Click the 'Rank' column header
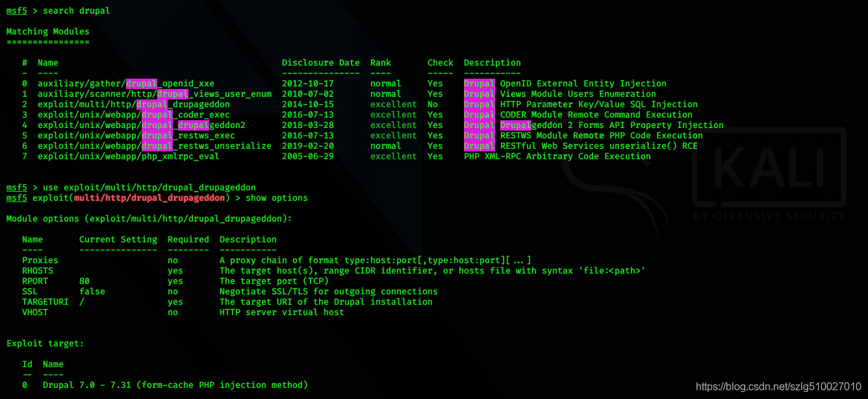 click(381, 63)
